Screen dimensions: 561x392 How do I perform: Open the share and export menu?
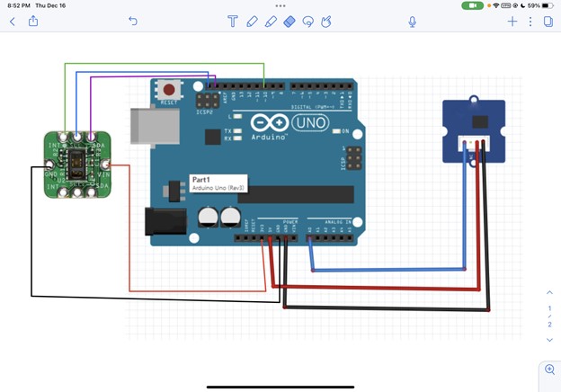33,21
